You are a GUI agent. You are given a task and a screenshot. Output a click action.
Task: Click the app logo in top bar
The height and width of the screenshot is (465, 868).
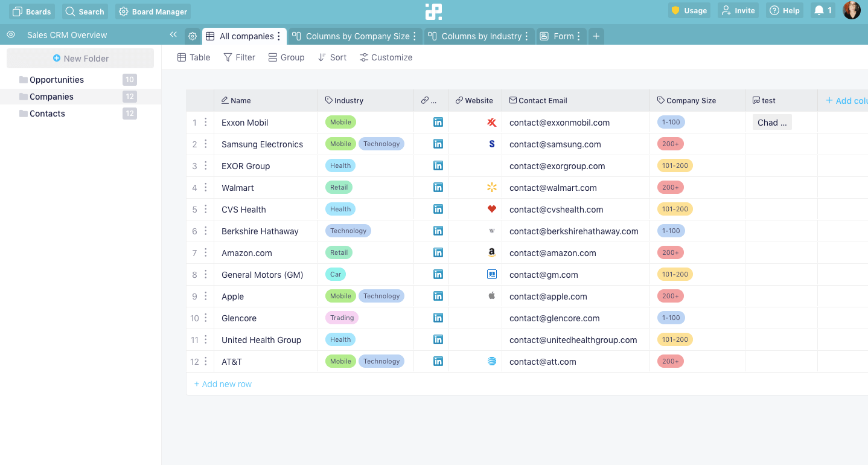433,11
